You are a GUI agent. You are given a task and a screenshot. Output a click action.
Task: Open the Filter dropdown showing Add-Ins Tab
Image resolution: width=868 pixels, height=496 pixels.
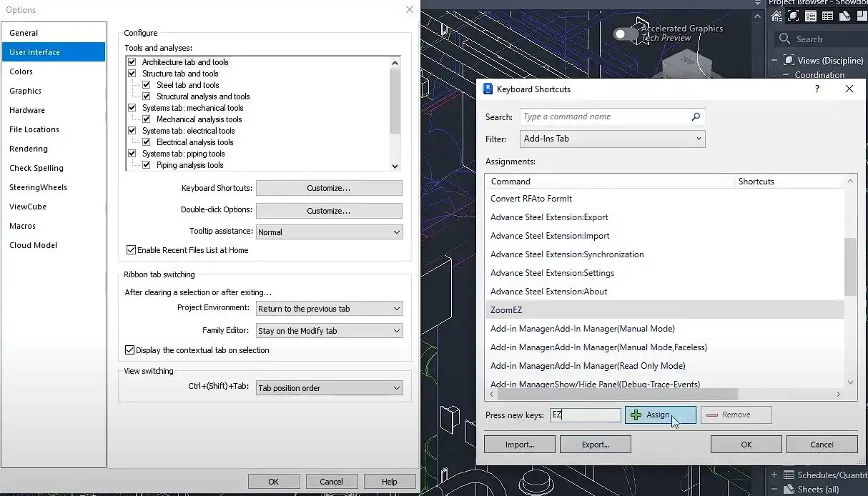(613, 139)
